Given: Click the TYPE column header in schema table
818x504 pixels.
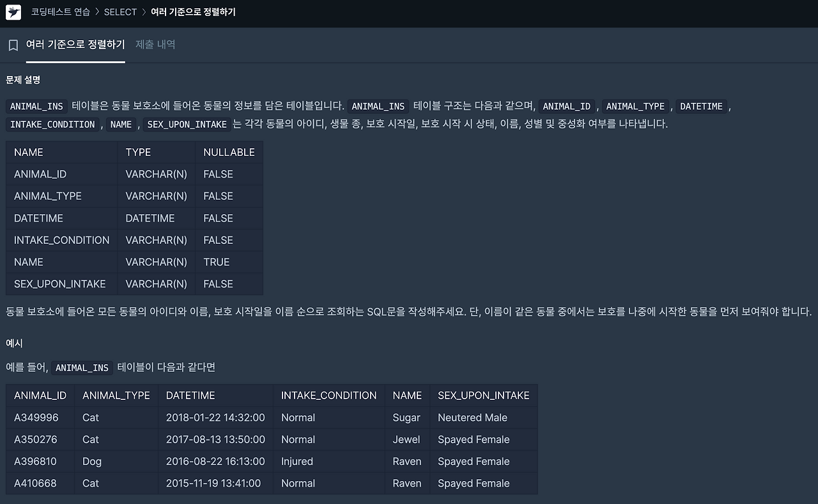Looking at the screenshot, I should pos(139,152).
